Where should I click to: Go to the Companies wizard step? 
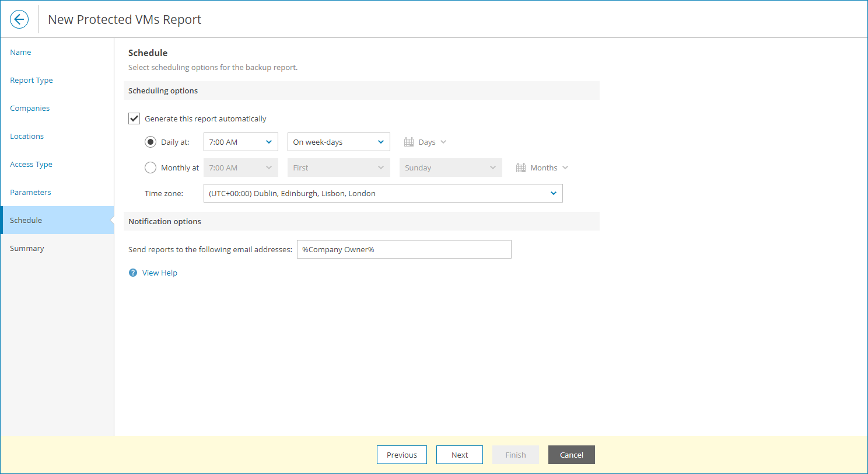point(30,108)
